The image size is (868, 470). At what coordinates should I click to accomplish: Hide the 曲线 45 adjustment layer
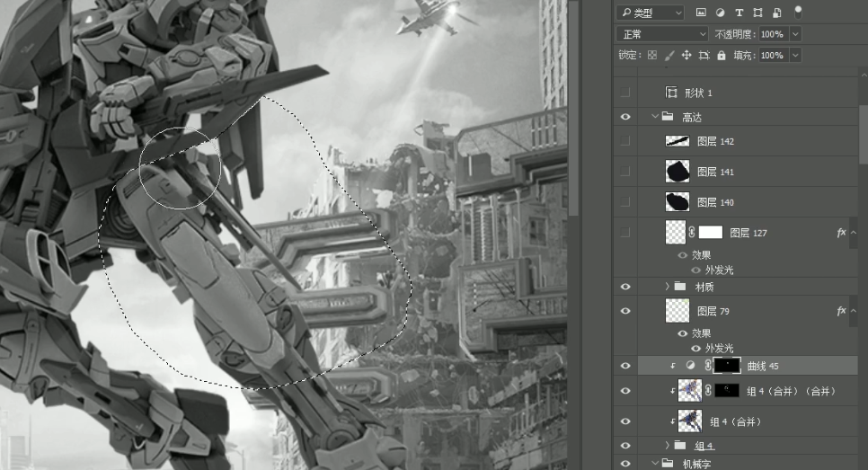tap(625, 366)
